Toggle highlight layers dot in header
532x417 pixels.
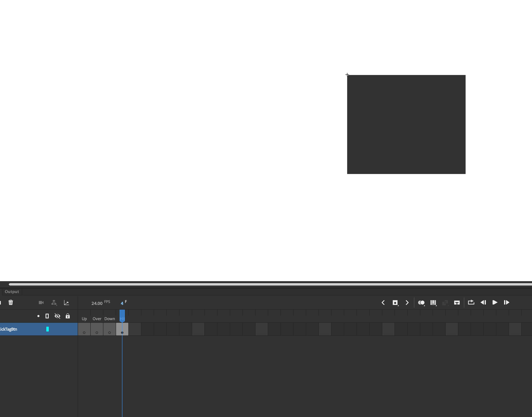tap(38, 316)
